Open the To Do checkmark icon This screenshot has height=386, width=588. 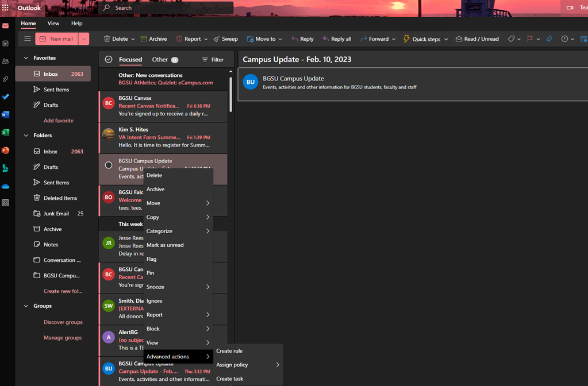pyautogui.click(x=5, y=96)
